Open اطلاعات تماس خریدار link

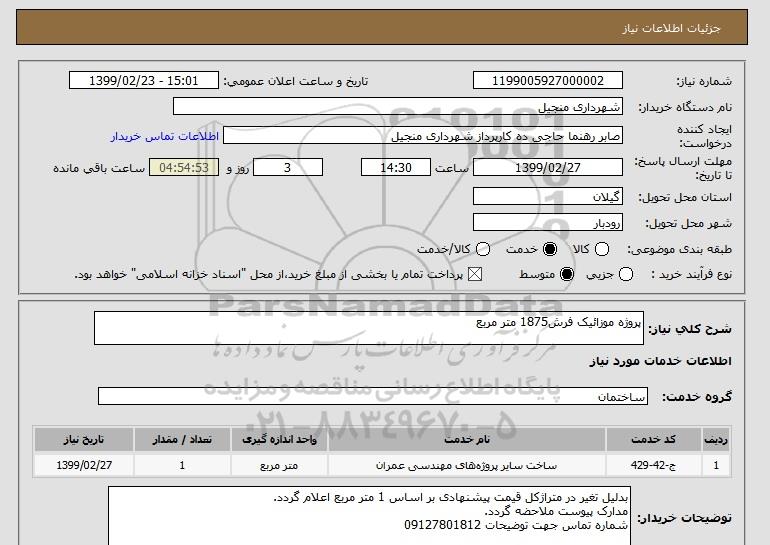click(x=165, y=136)
